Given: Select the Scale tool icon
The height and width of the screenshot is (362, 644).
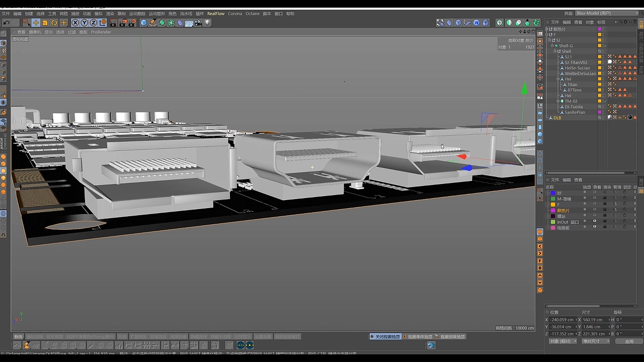Looking at the screenshot, I should (x=45, y=23).
